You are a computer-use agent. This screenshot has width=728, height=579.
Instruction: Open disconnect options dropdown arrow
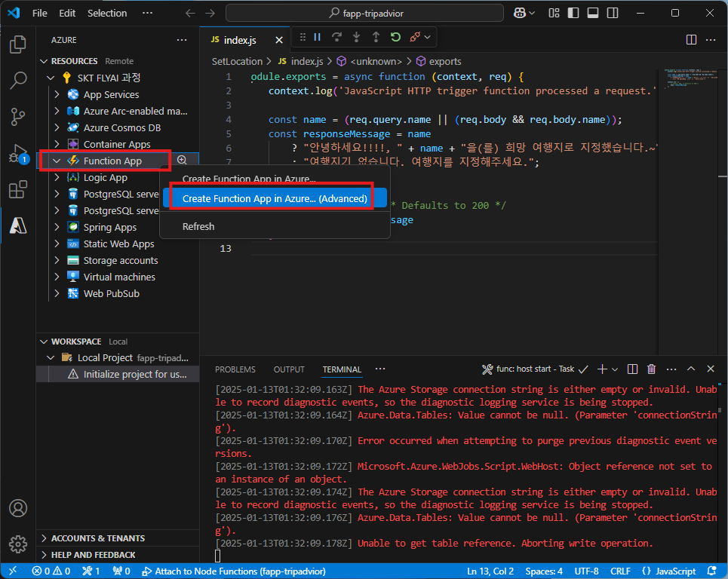[428, 37]
